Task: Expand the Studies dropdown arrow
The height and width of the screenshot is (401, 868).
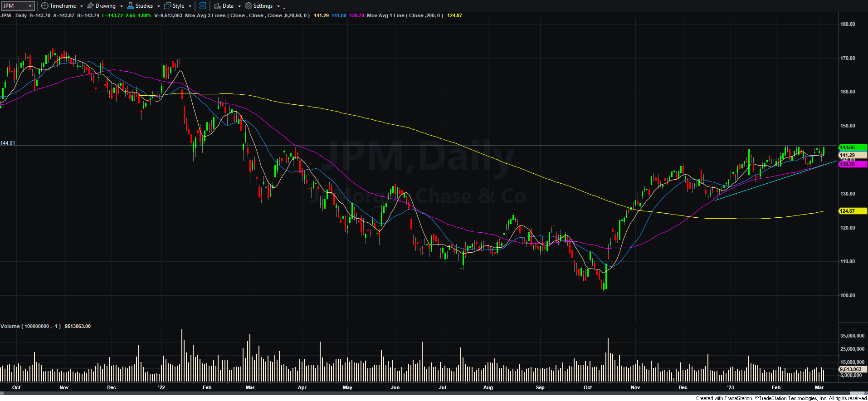Action: click(159, 6)
